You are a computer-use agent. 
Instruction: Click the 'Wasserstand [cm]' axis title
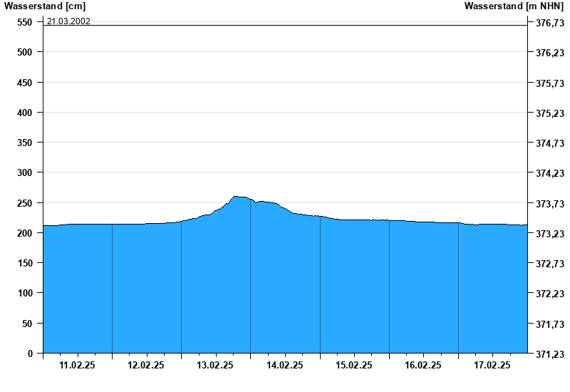[x=44, y=6]
